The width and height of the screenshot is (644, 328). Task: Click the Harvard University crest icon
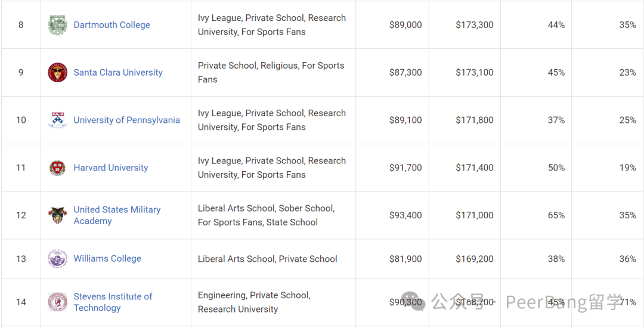click(x=57, y=168)
